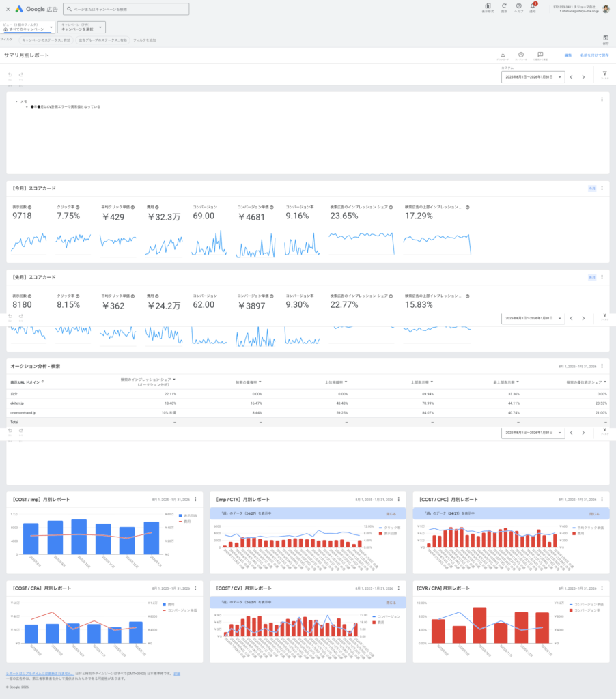Click the download report icon
This screenshot has width=616, height=699.
tap(503, 55)
